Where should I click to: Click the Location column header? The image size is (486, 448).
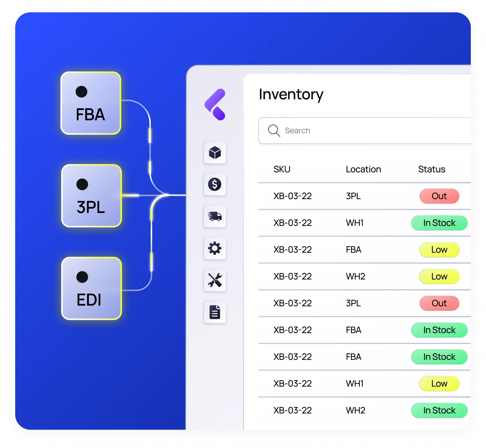pyautogui.click(x=363, y=169)
